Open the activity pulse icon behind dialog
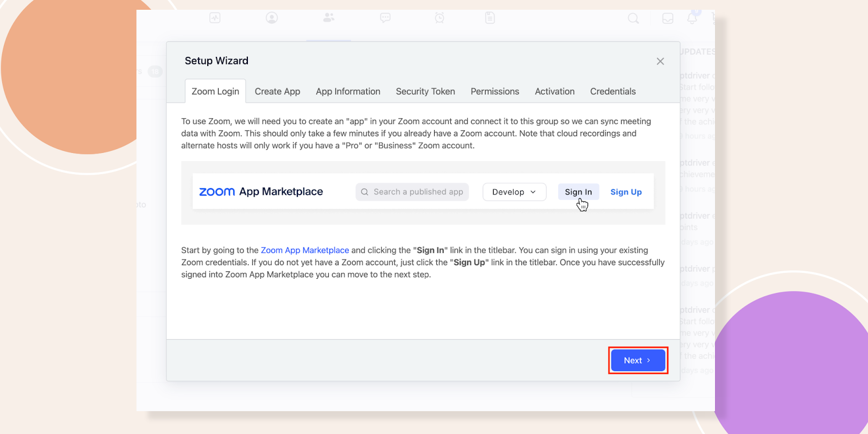Viewport: 868px width, 434px height. [x=215, y=18]
